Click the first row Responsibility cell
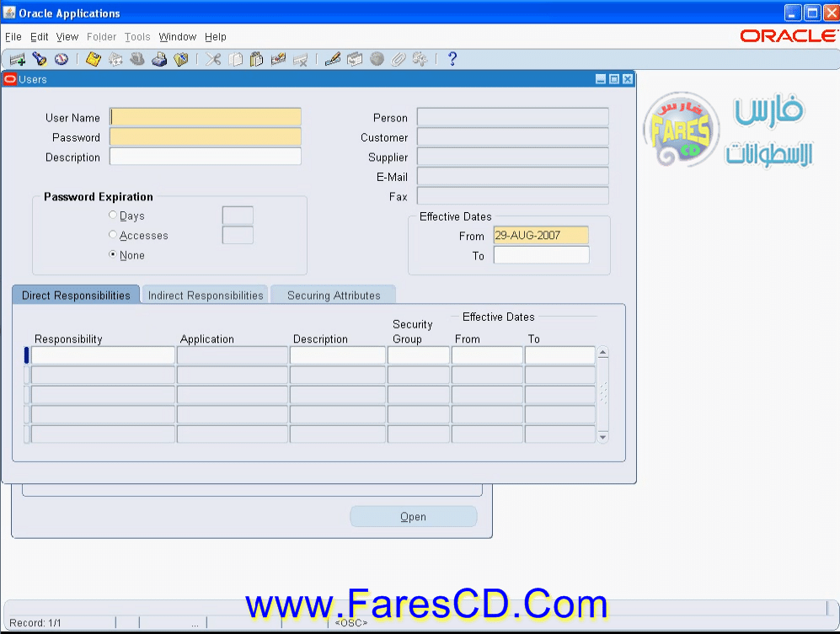Viewport: 840px width, 634px height. [x=104, y=355]
